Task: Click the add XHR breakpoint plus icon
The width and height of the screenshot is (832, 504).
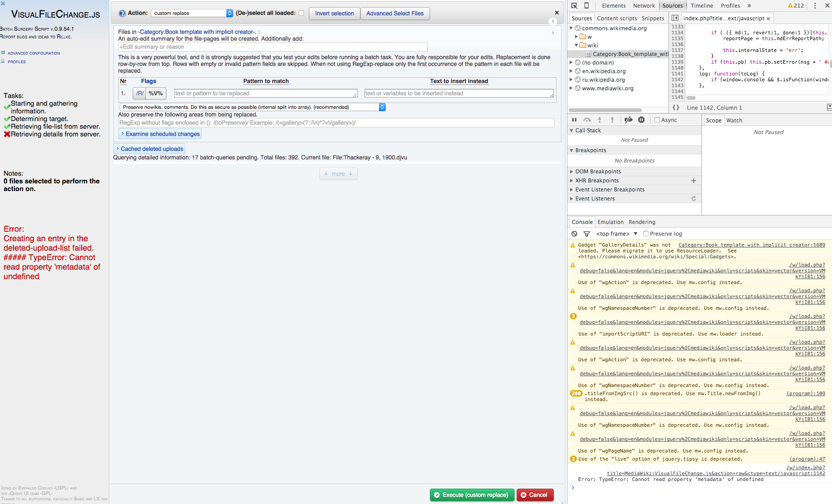Action: coord(694,181)
